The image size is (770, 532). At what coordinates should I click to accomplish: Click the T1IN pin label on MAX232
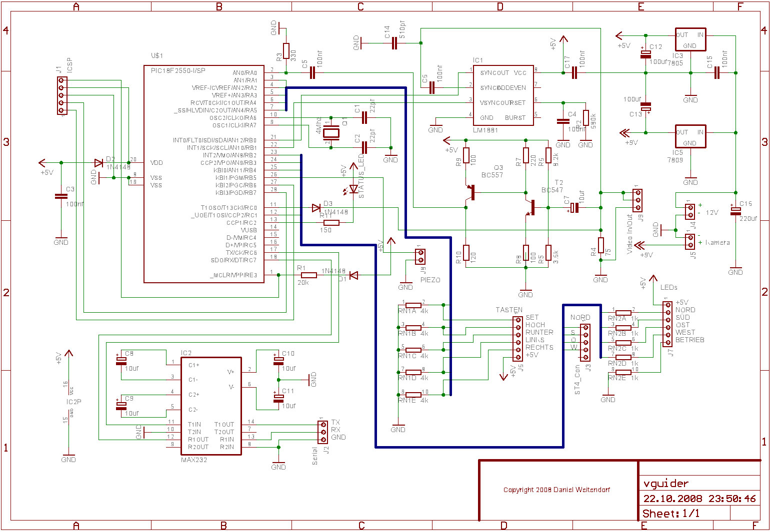[194, 425]
